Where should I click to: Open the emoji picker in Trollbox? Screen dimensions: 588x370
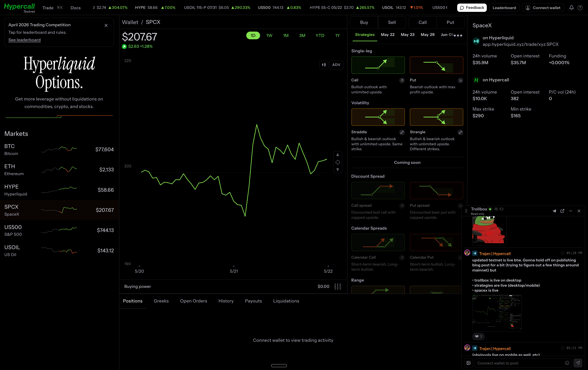(567, 363)
